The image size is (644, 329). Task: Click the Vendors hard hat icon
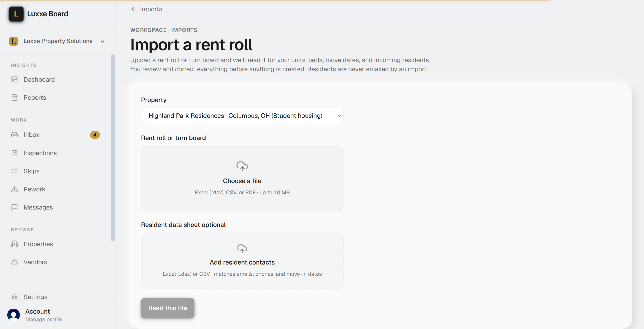tap(14, 262)
